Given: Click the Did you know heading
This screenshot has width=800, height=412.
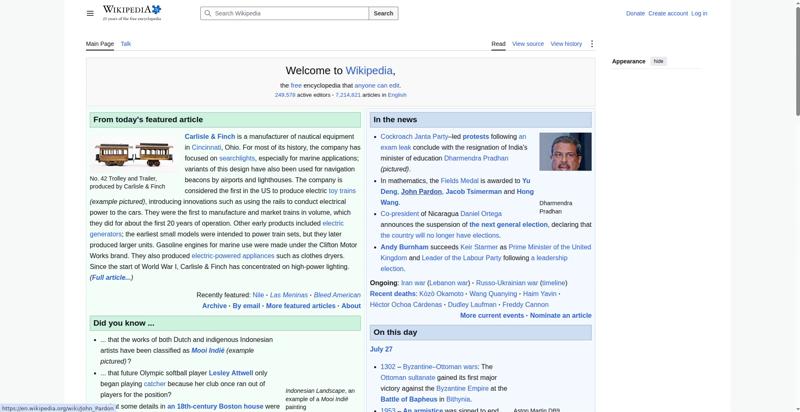Looking at the screenshot, I should tap(123, 323).
